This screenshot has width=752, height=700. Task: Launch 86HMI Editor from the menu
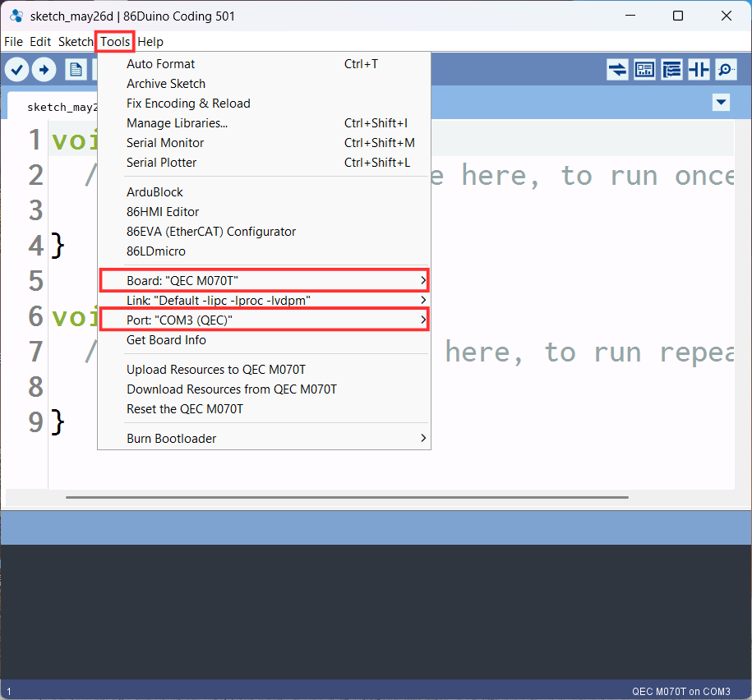[264, 211]
